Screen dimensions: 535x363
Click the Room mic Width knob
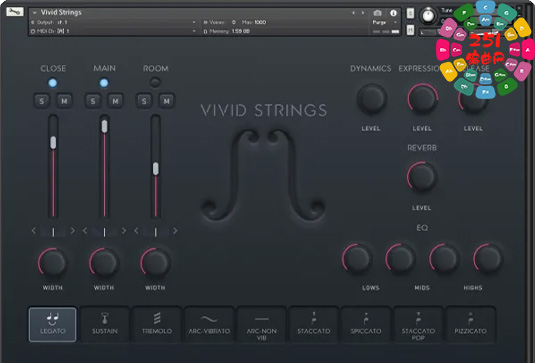pyautogui.click(x=155, y=263)
